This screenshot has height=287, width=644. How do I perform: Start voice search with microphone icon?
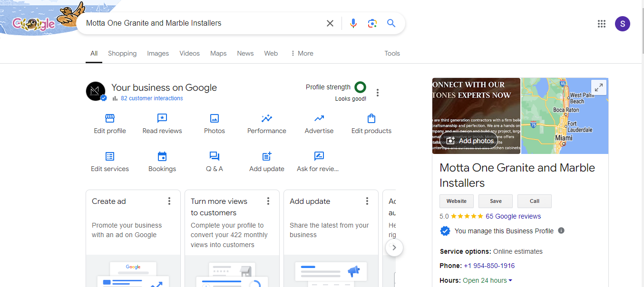coord(353,23)
